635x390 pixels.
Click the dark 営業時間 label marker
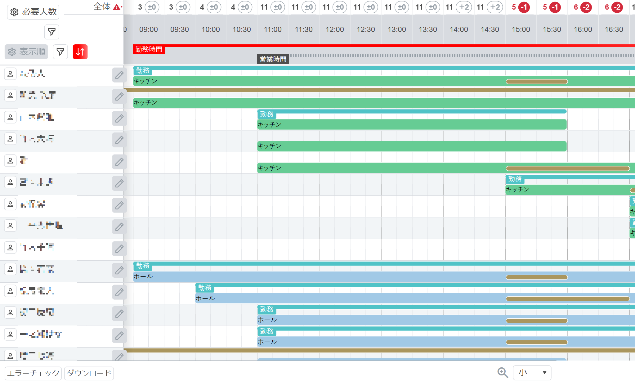point(273,59)
